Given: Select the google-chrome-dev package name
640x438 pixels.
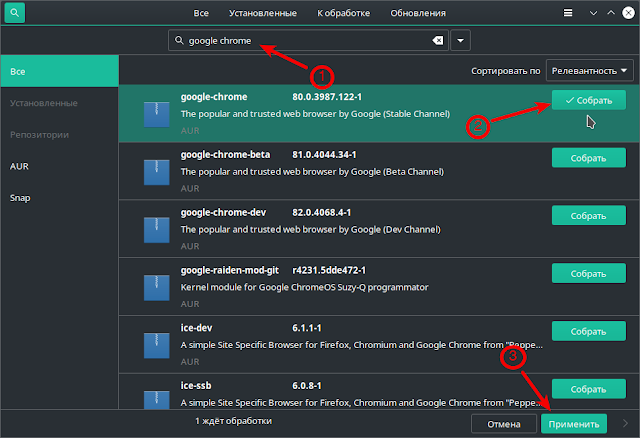Looking at the screenshot, I should [x=223, y=212].
